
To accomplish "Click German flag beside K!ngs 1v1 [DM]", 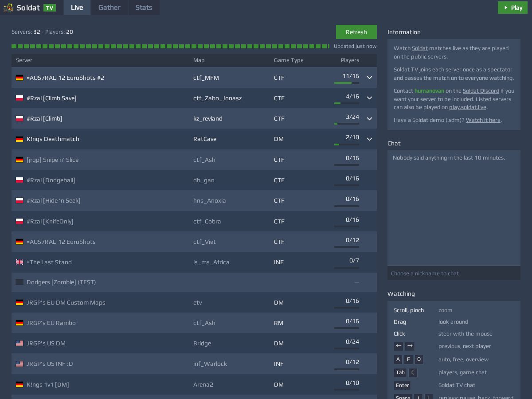I will [20, 384].
